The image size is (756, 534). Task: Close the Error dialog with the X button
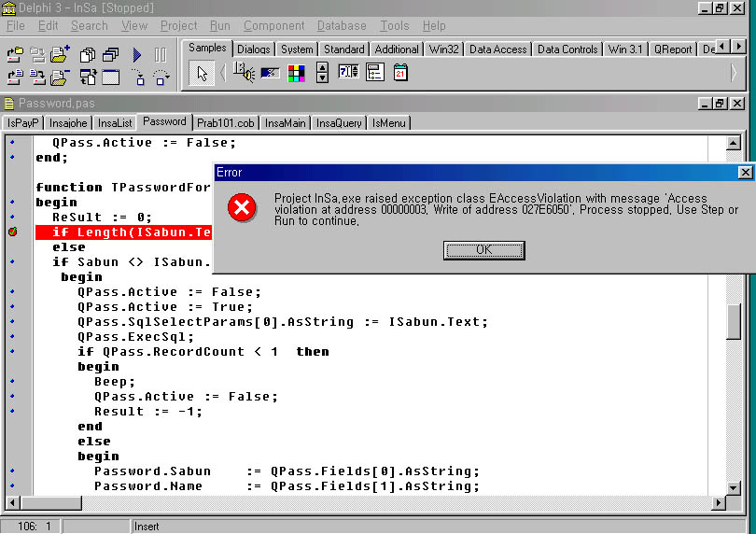tap(744, 172)
